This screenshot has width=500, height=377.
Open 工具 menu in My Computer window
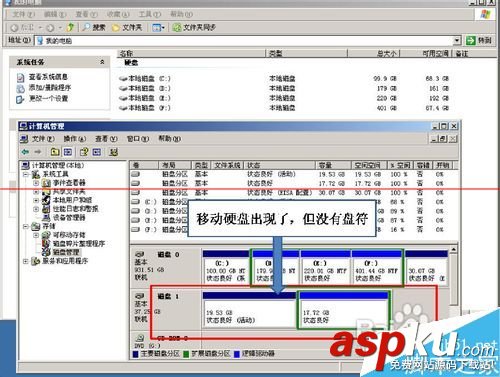(x=150, y=14)
